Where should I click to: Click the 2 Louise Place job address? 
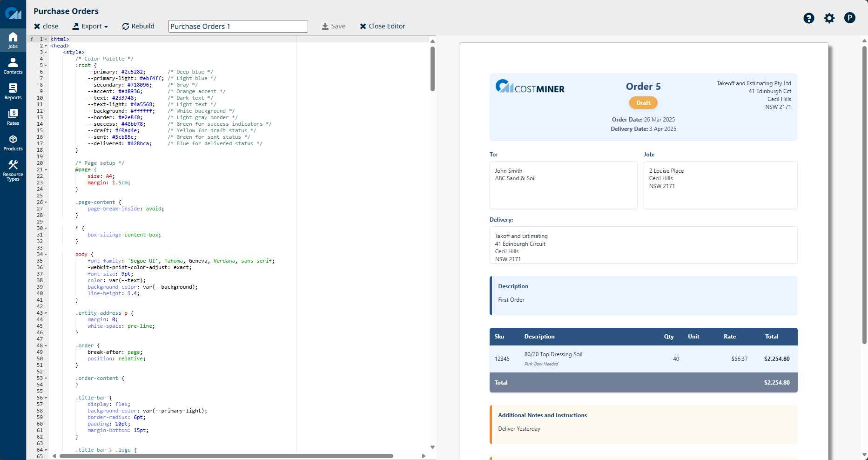pos(666,171)
